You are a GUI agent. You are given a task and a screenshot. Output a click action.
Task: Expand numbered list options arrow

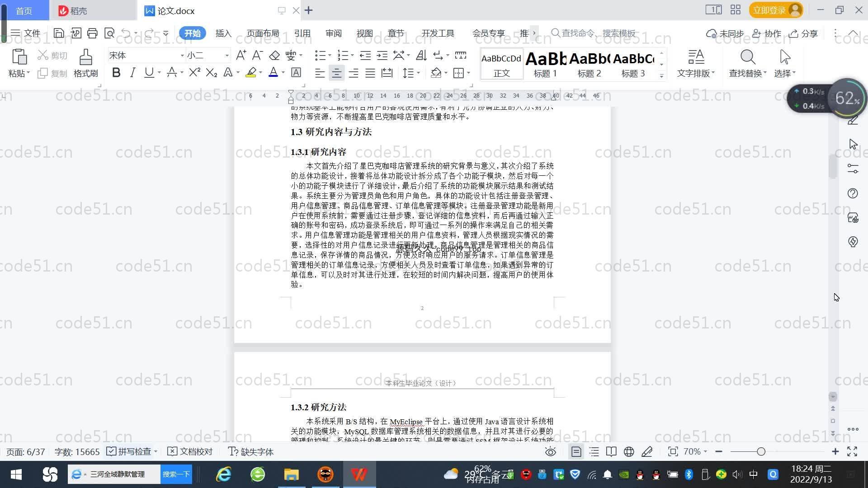click(352, 56)
